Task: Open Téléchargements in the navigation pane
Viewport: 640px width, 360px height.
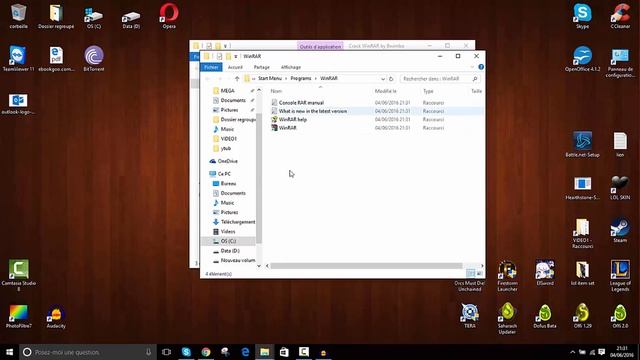Action: (238, 222)
